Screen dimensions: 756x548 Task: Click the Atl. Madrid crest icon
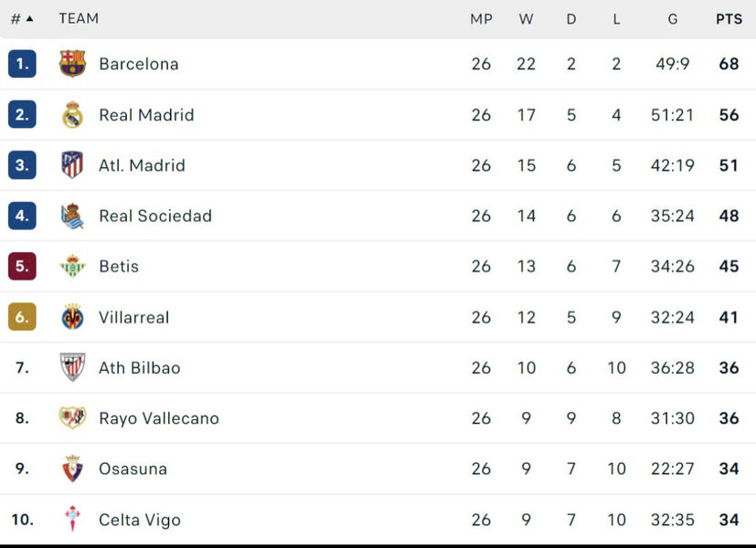click(x=72, y=165)
